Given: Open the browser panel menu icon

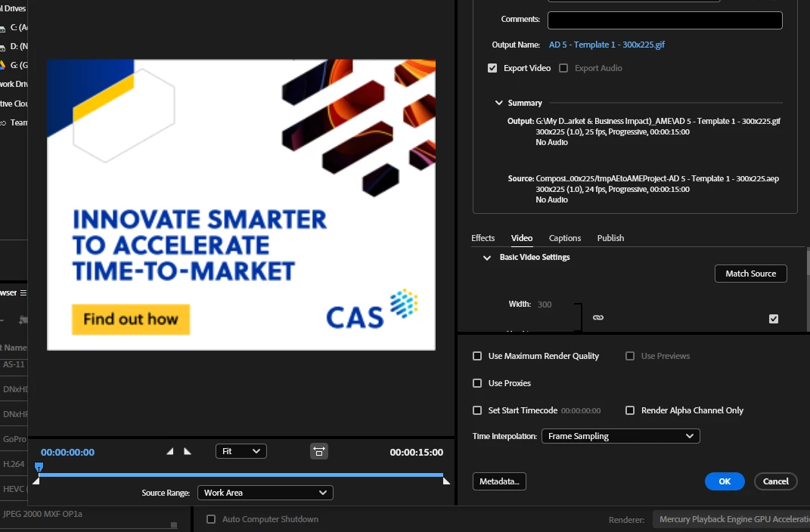Looking at the screenshot, I should [x=23, y=292].
